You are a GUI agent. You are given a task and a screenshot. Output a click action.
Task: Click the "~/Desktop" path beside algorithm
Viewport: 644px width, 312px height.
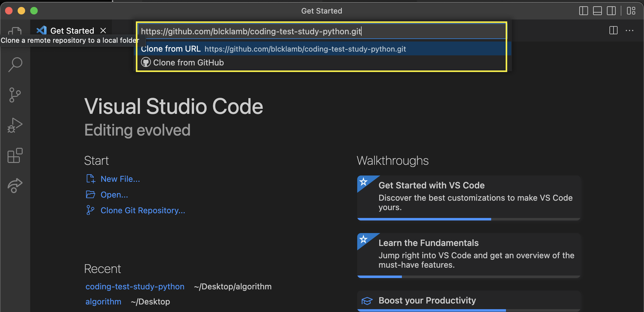click(x=151, y=302)
